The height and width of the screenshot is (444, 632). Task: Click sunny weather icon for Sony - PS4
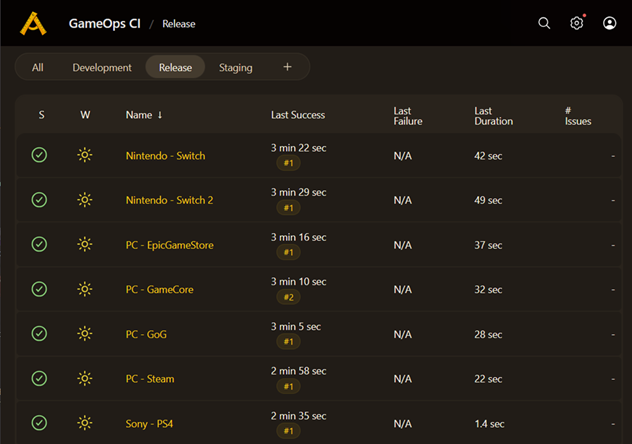coord(85,423)
